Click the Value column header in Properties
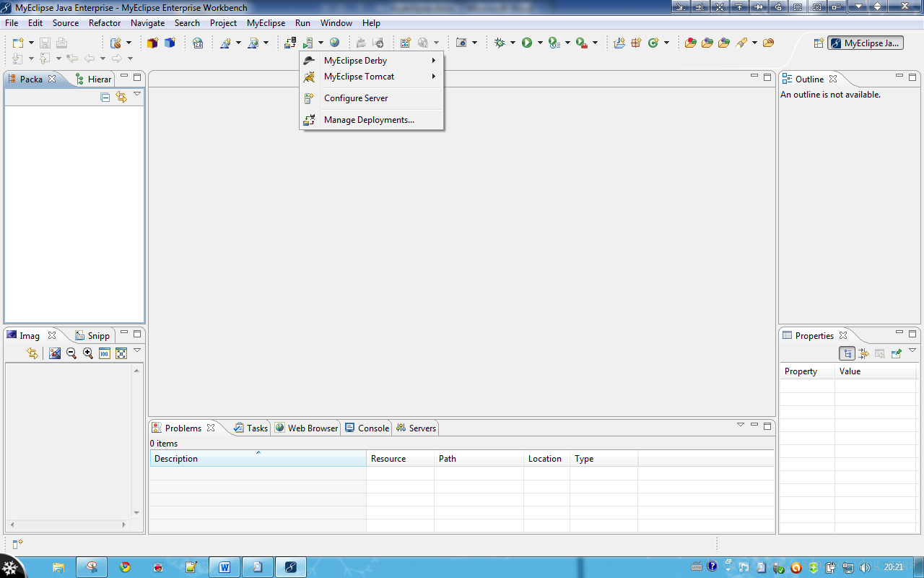 876,371
